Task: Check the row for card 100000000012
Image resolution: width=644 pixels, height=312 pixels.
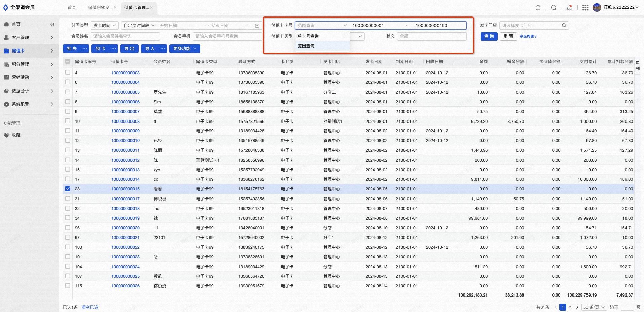Action: pos(68,160)
